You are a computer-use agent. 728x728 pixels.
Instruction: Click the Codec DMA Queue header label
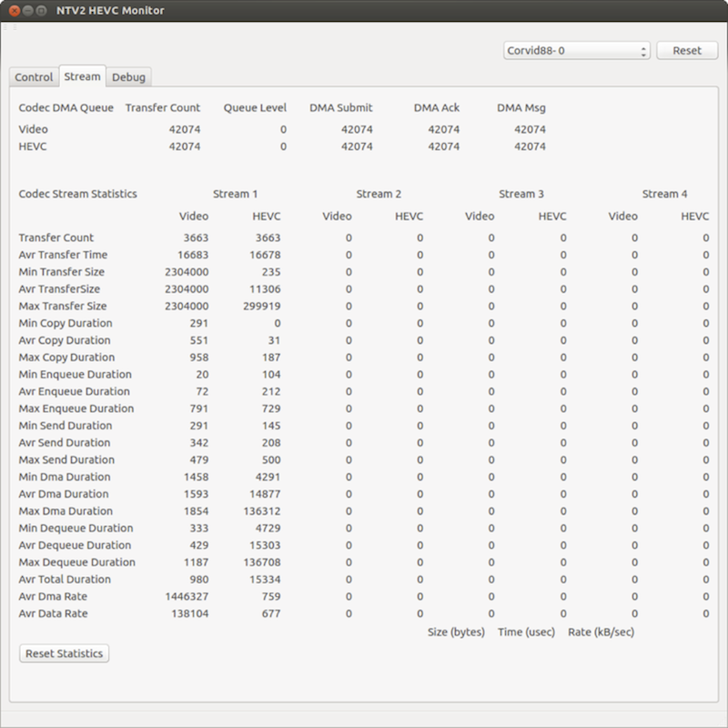[66, 107]
